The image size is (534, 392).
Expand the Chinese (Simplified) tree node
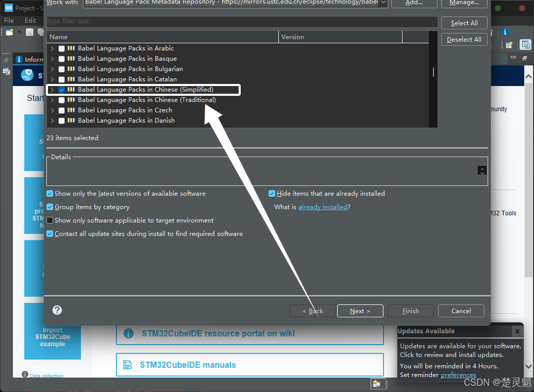pyautogui.click(x=52, y=90)
